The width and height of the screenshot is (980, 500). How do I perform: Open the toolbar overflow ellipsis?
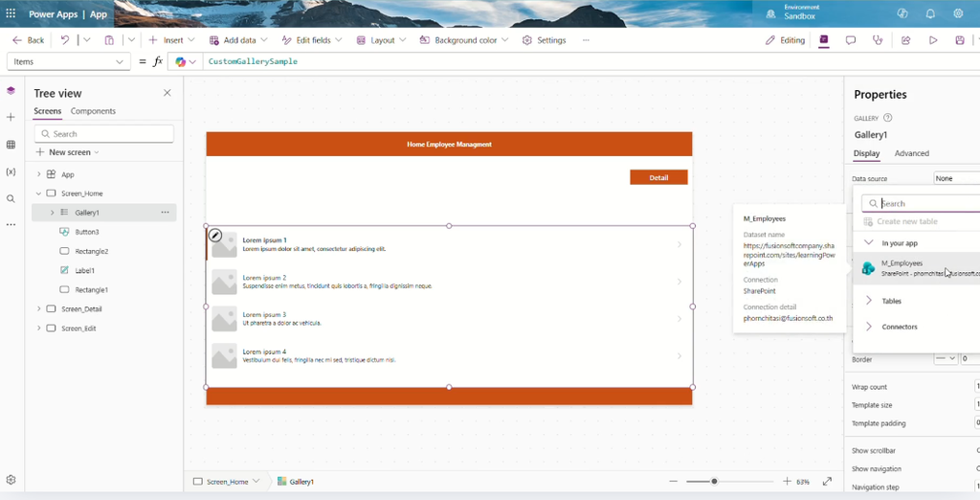point(586,40)
